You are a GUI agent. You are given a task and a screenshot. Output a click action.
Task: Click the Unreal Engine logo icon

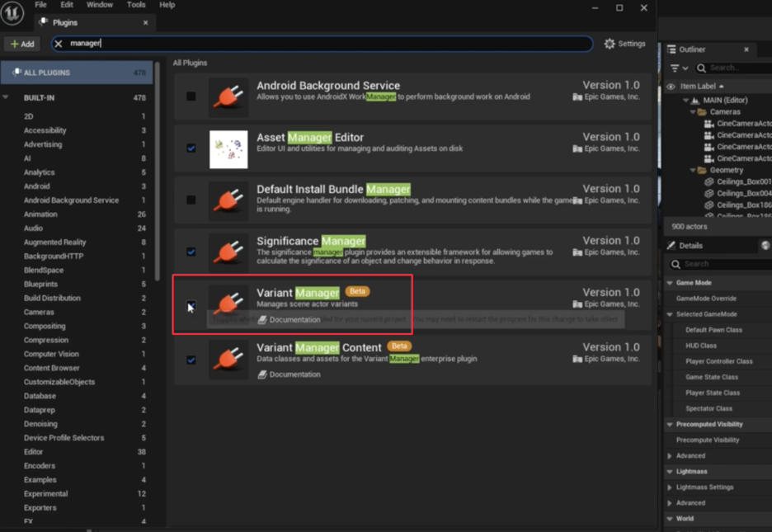click(x=12, y=12)
